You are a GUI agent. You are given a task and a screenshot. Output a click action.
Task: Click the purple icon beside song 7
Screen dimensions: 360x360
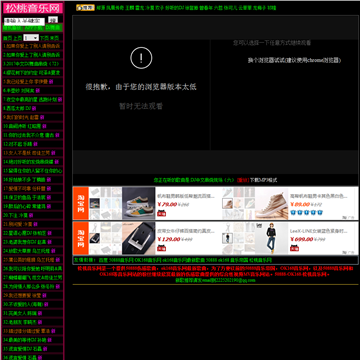click(x=60, y=99)
